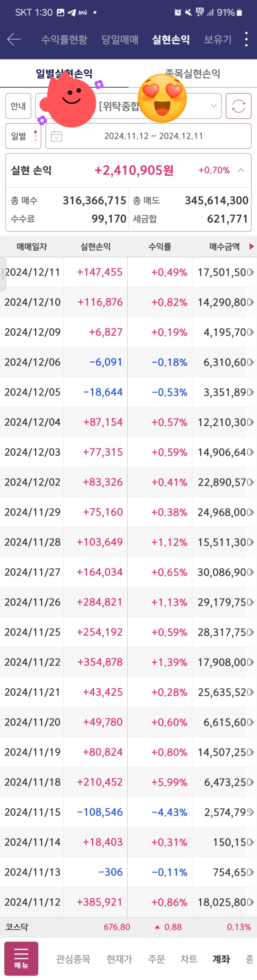Open 주문 from the bottom bar
Image resolution: width=257 pixels, height=980 pixels.
click(156, 959)
